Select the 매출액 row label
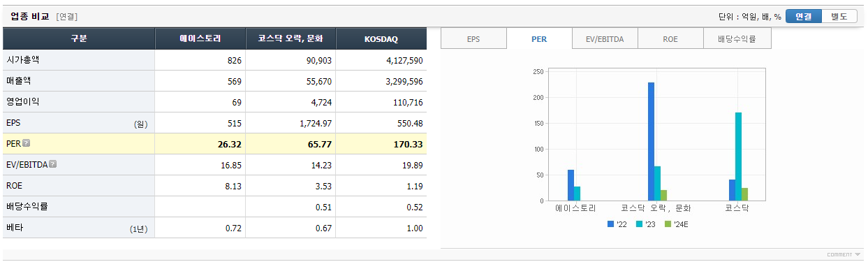The width and height of the screenshot is (868, 262). tap(18, 81)
